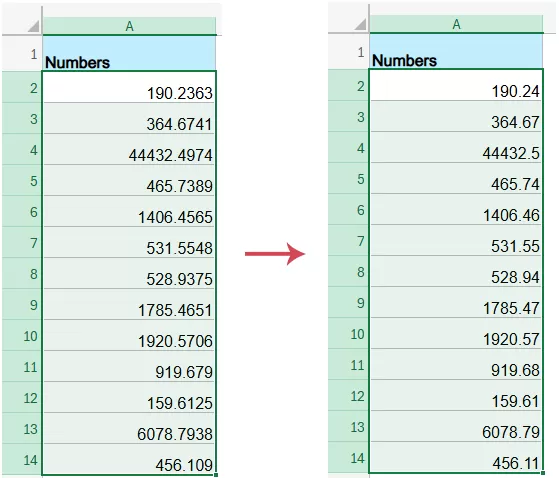This screenshot has height=478, width=559.
Task: Click row 5 header in left sheet
Action: [22, 180]
